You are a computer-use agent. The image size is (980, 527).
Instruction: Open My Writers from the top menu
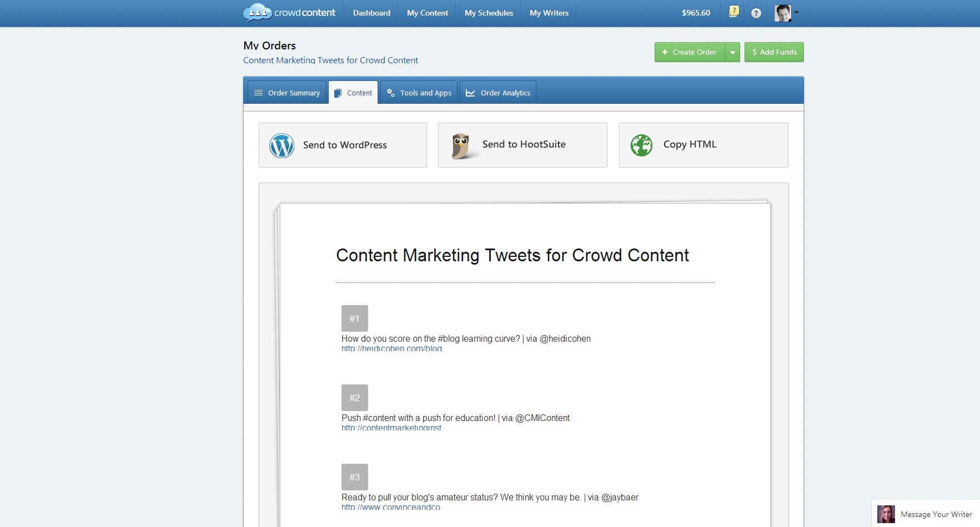(x=549, y=13)
